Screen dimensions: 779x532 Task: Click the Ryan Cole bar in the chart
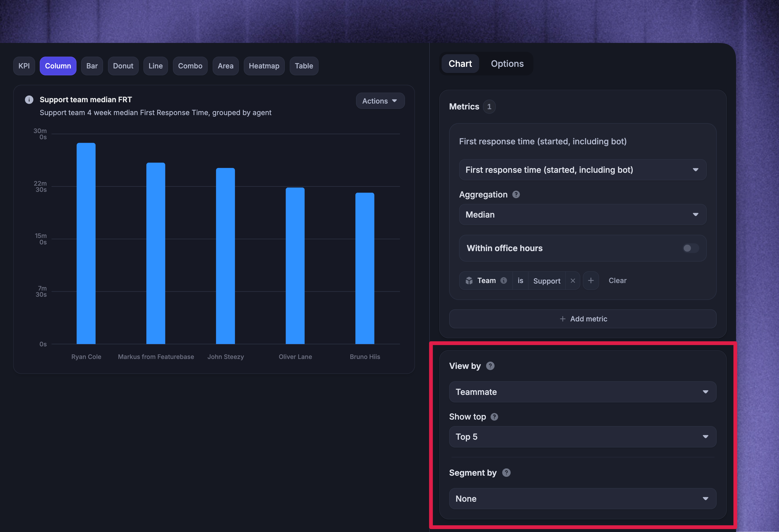tap(86, 244)
